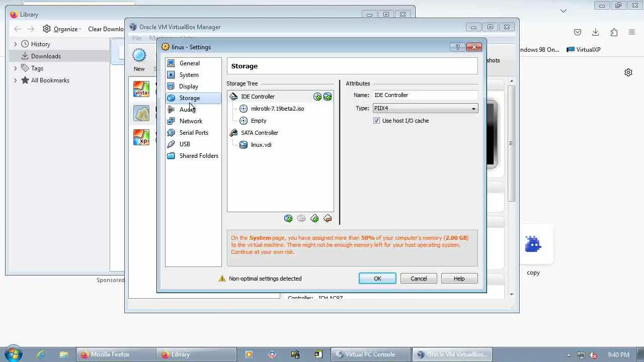644x362 pixels.
Task: Click the add CD/DVD device icon on IDE Controller
Action: (x=317, y=97)
